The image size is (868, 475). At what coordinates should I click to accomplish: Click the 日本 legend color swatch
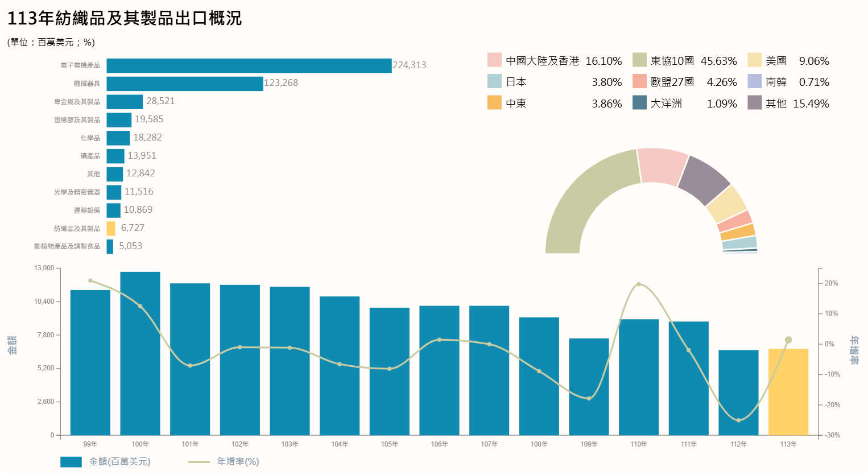[494, 81]
